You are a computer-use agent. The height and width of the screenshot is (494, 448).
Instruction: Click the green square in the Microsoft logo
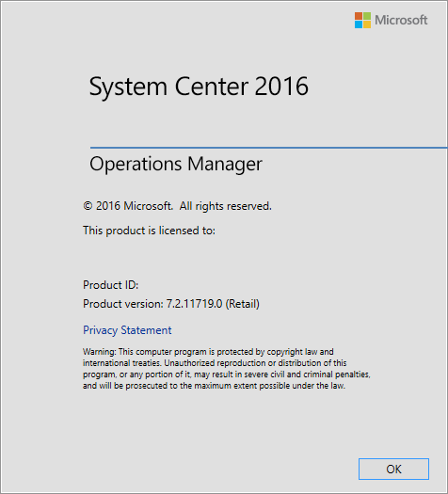pos(367,16)
